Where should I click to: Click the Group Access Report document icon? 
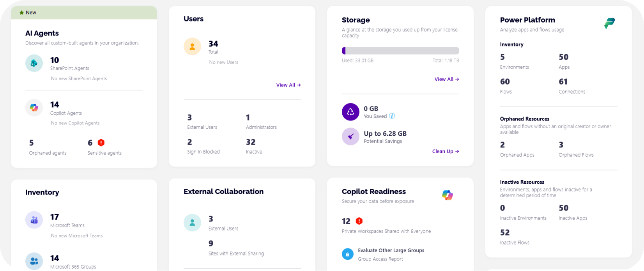(x=347, y=254)
